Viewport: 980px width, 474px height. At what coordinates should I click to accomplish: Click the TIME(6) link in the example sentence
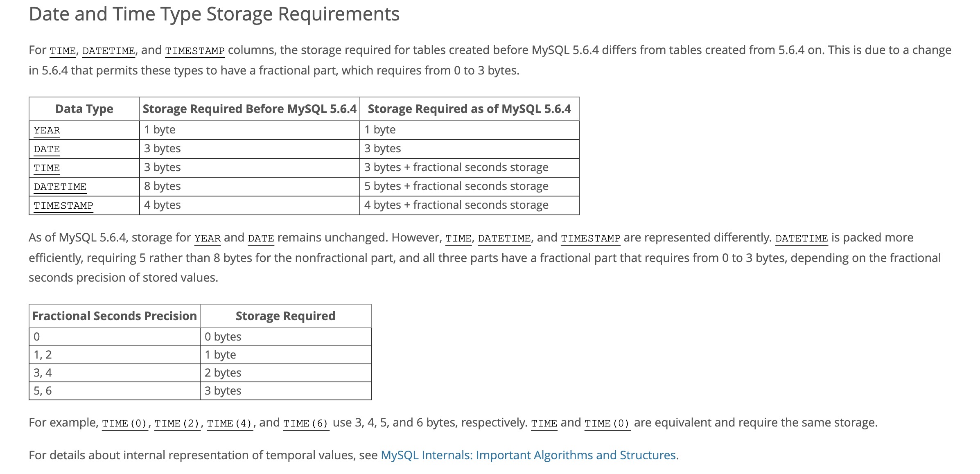point(306,423)
